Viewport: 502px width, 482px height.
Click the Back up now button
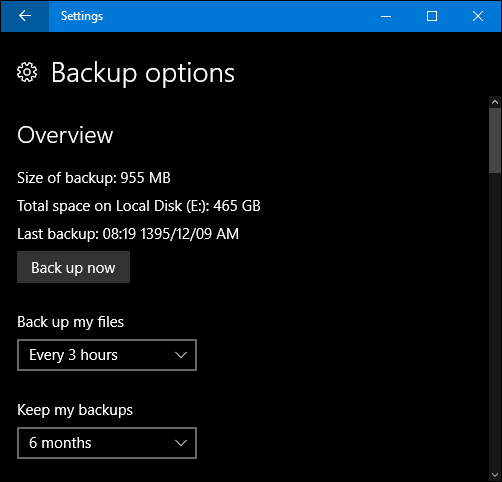click(x=73, y=267)
